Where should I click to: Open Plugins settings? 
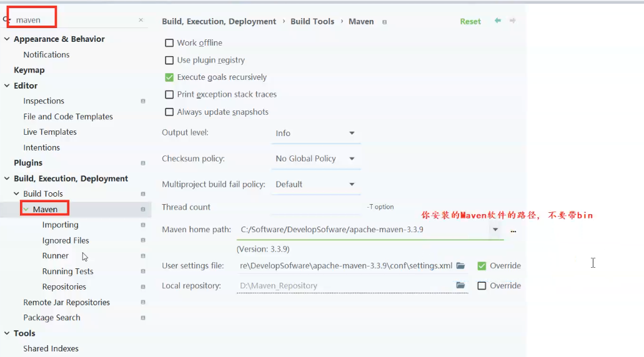(x=28, y=163)
